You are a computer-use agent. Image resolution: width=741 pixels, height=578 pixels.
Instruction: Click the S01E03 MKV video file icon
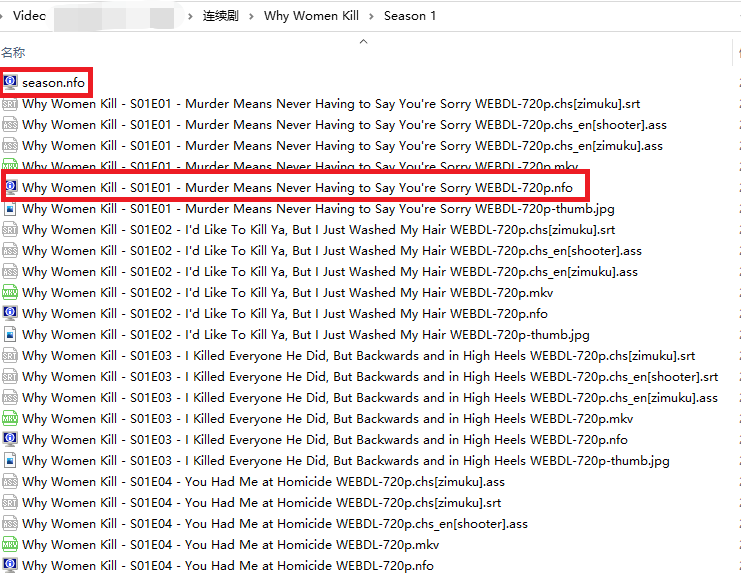click(x=10, y=419)
